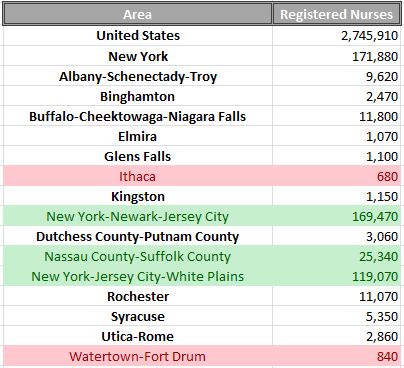Select the Albany-Schenectady-Troy cell
The height and width of the screenshot is (368, 404).
coord(138,76)
